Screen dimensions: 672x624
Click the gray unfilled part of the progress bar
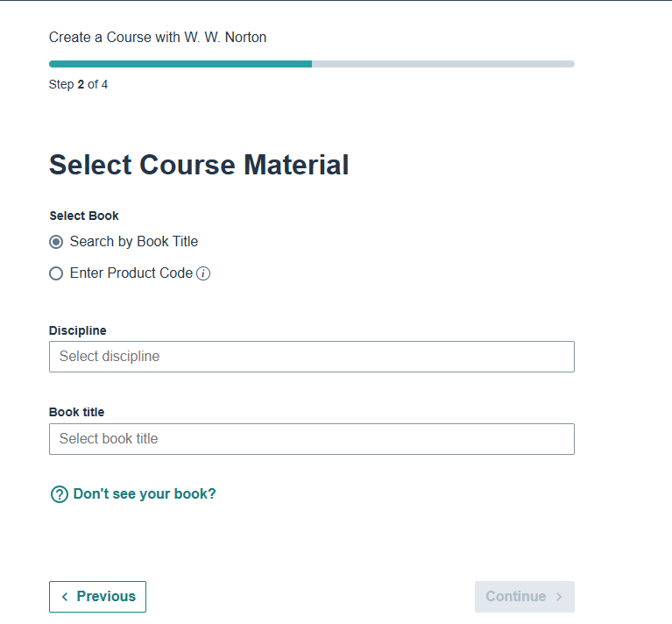pyautogui.click(x=442, y=64)
